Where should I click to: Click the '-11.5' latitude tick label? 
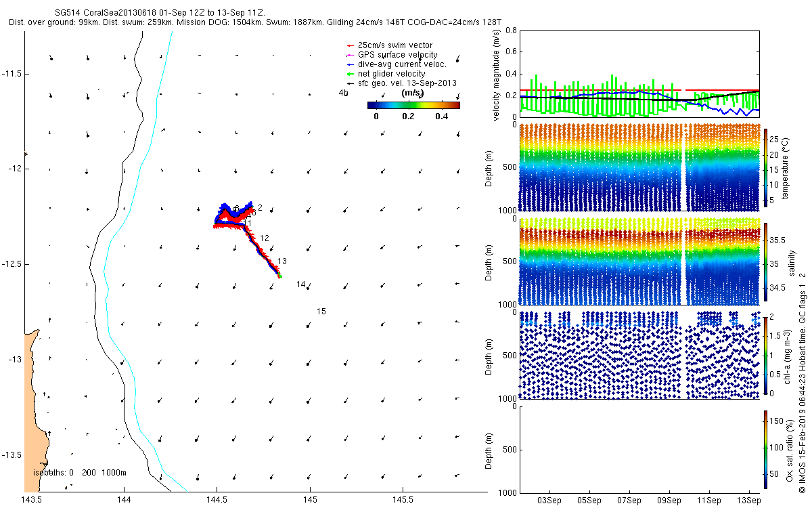(x=12, y=73)
